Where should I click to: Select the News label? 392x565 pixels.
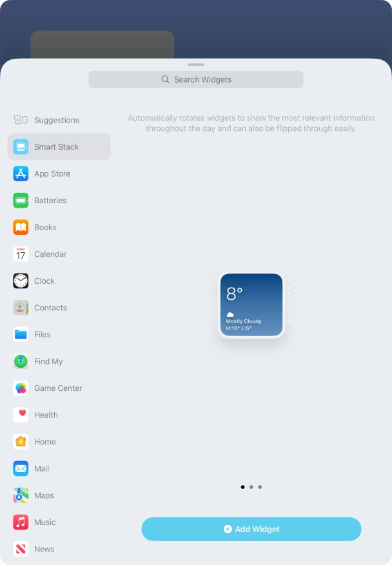[x=44, y=549]
